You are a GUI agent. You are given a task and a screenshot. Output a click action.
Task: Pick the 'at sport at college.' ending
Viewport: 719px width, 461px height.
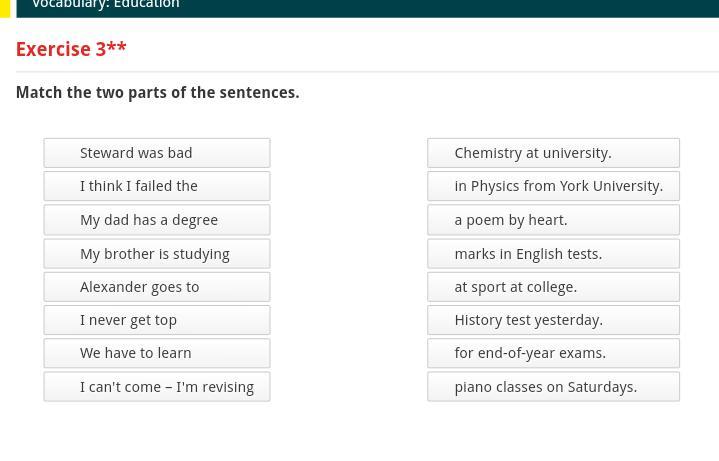coord(553,287)
